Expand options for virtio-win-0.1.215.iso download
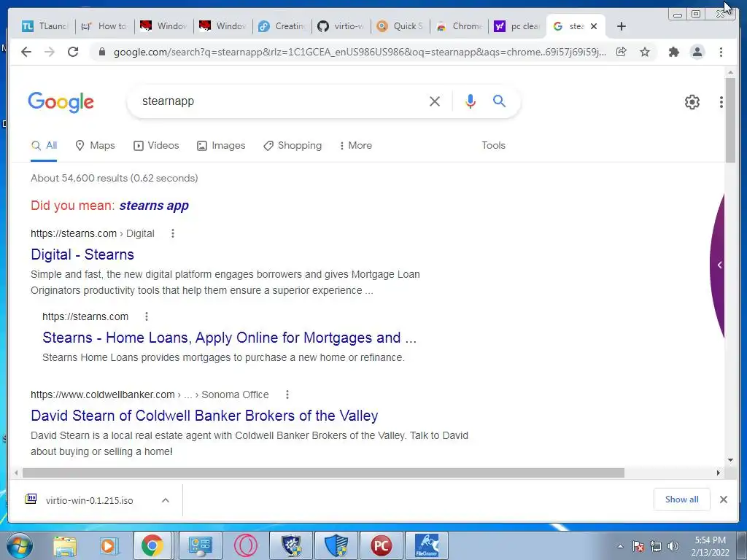 pyautogui.click(x=166, y=500)
